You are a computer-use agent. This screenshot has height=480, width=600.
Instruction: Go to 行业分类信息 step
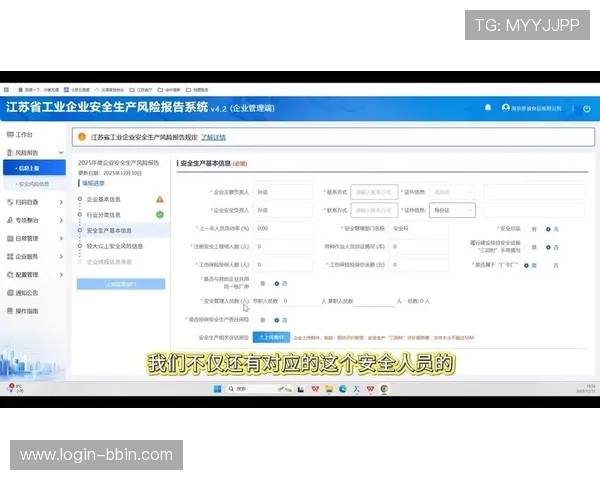coord(103,215)
